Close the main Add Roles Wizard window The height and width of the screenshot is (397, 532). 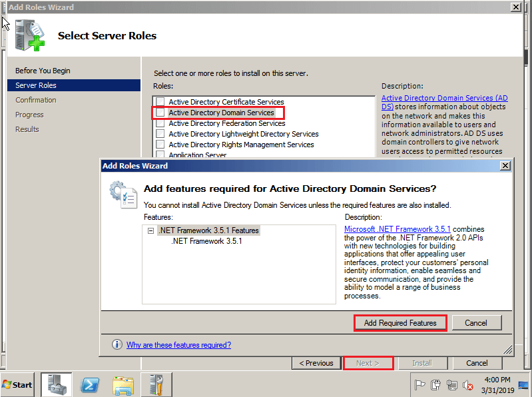point(516,7)
